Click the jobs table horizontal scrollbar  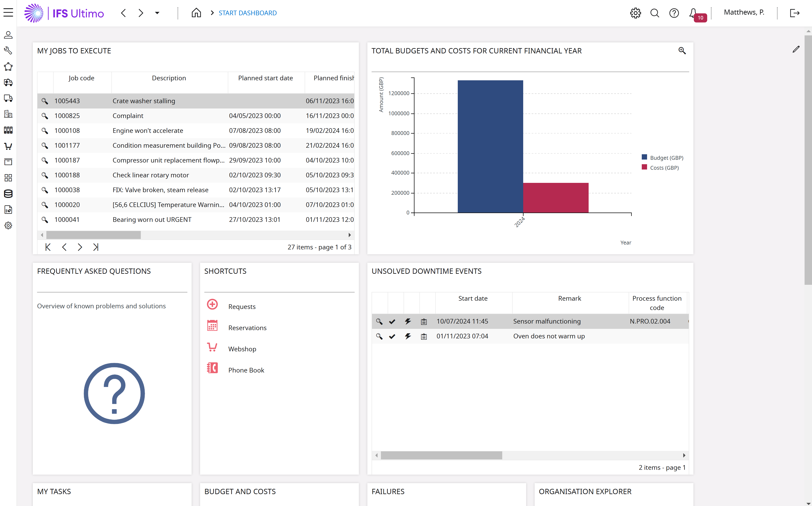click(x=94, y=235)
